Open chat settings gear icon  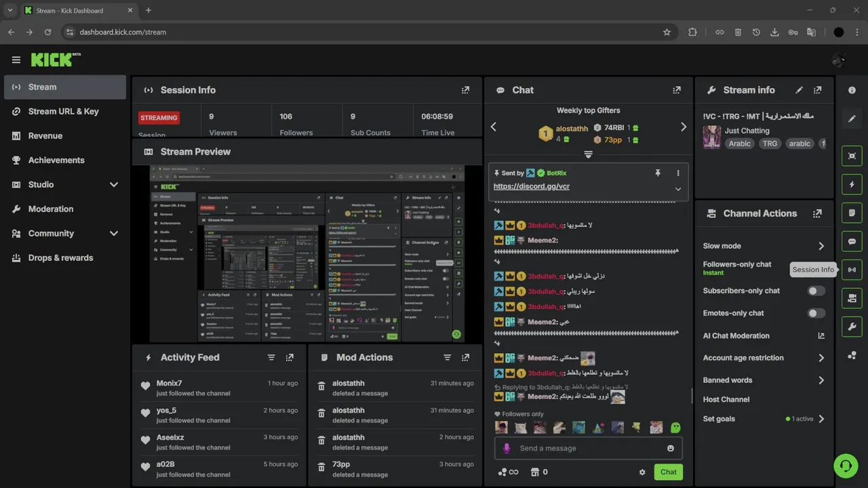tap(642, 472)
